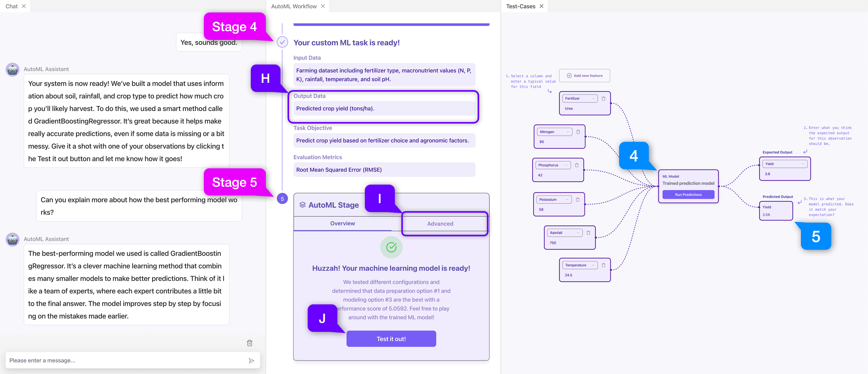This screenshot has width=868, height=374.
Task: Open the Phosphorus column dropdown
Action: pos(553,165)
